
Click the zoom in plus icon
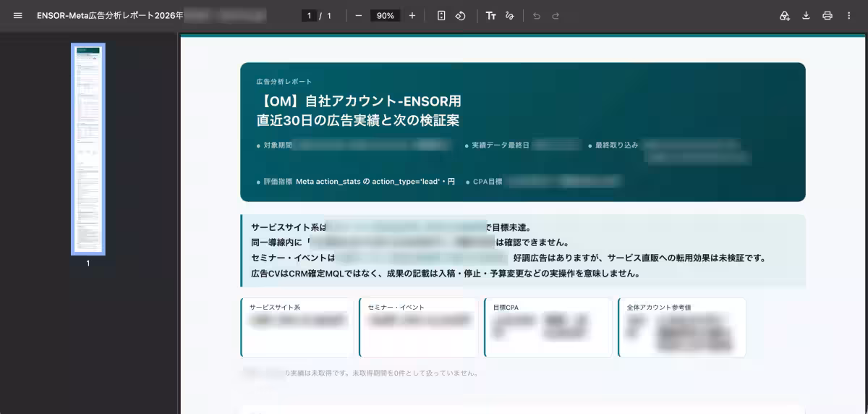pyautogui.click(x=412, y=15)
